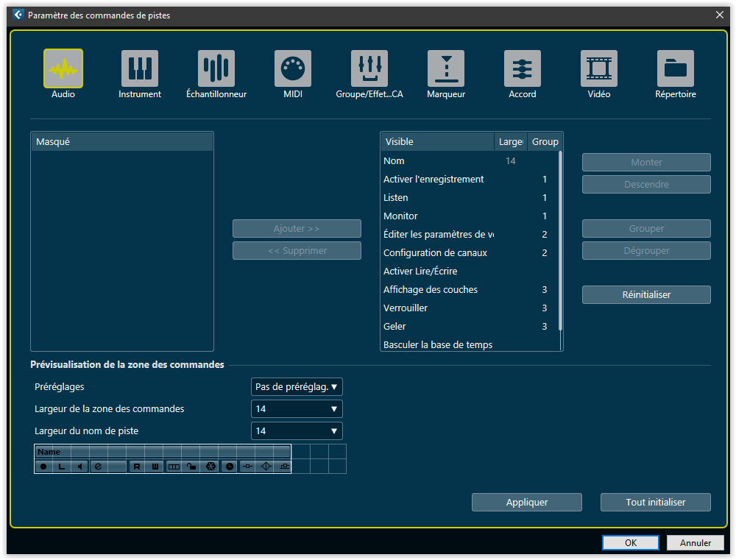Click the Monter button

click(x=646, y=163)
